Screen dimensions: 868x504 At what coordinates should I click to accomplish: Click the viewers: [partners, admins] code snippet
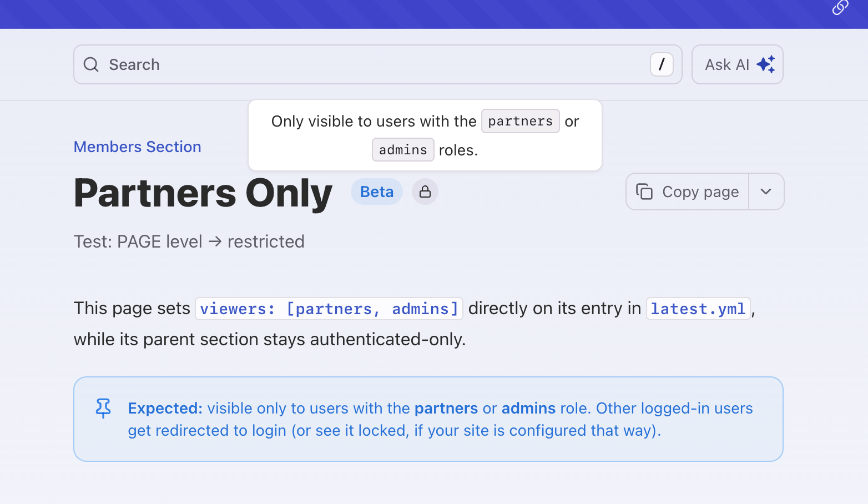[x=329, y=309]
